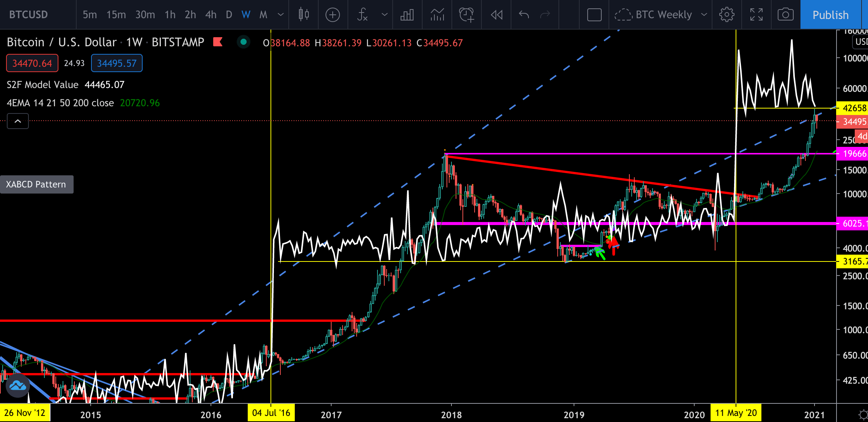Open the financials bar chart icon
Screen dimensions: 868x422
tap(407, 15)
